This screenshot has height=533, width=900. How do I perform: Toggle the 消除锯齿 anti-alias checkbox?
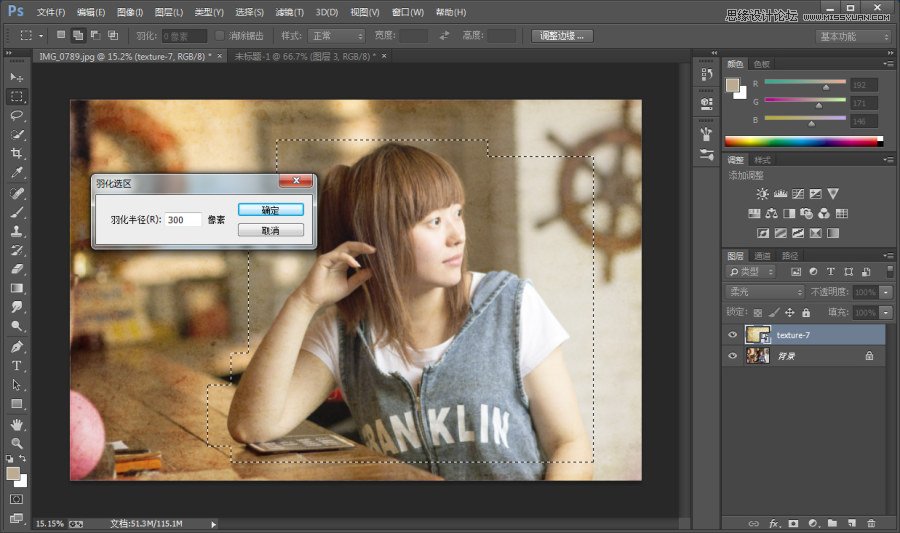point(219,36)
